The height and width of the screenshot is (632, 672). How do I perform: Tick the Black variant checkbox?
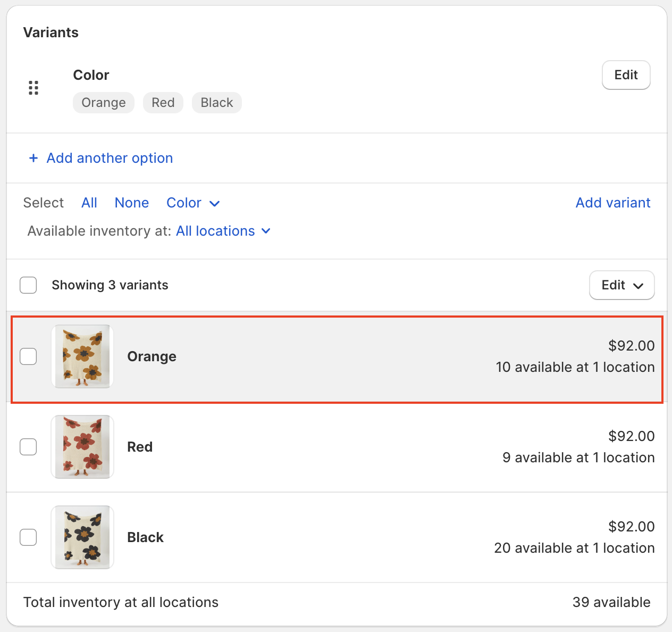[x=28, y=537]
